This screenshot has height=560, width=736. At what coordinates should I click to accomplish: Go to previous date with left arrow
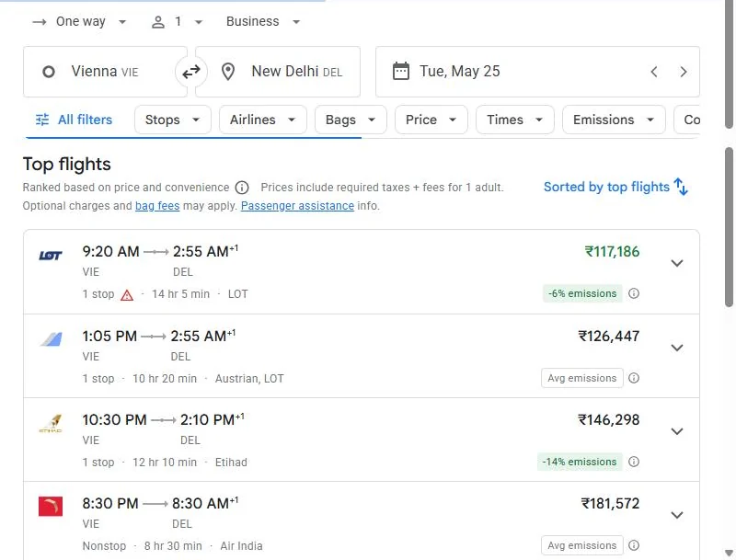(654, 72)
